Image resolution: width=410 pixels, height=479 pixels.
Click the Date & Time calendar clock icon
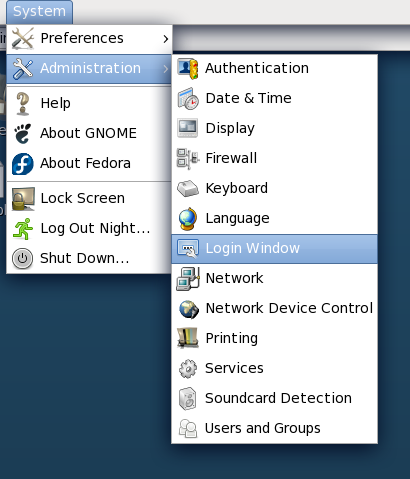[188, 99]
